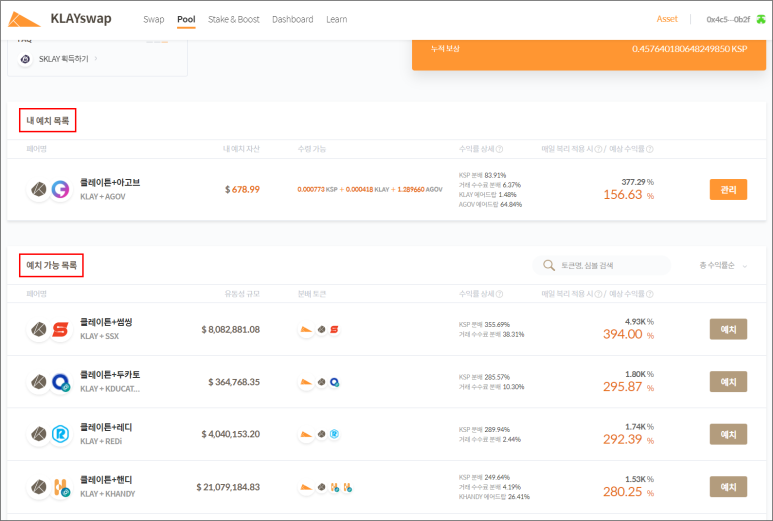Click the REDi token pair icon
Viewport: 773px width, 521px height.
coord(60,434)
